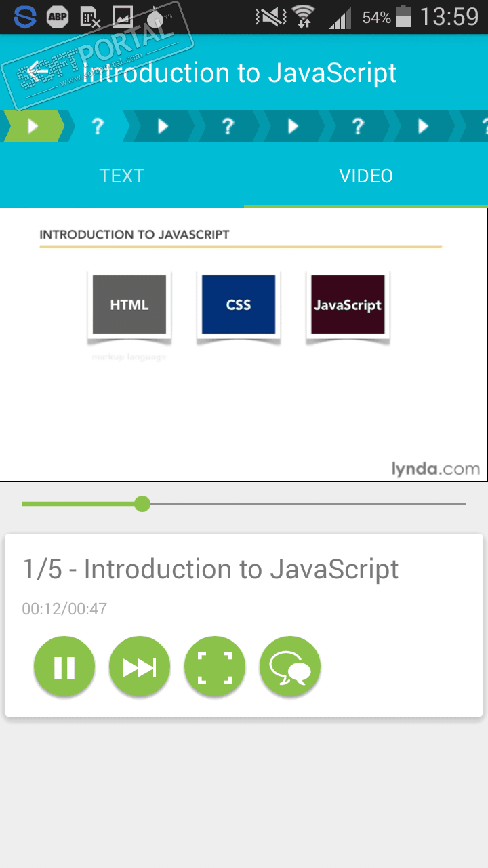Open the first quiz question-mark step
This screenshot has width=488, height=868.
(98, 126)
